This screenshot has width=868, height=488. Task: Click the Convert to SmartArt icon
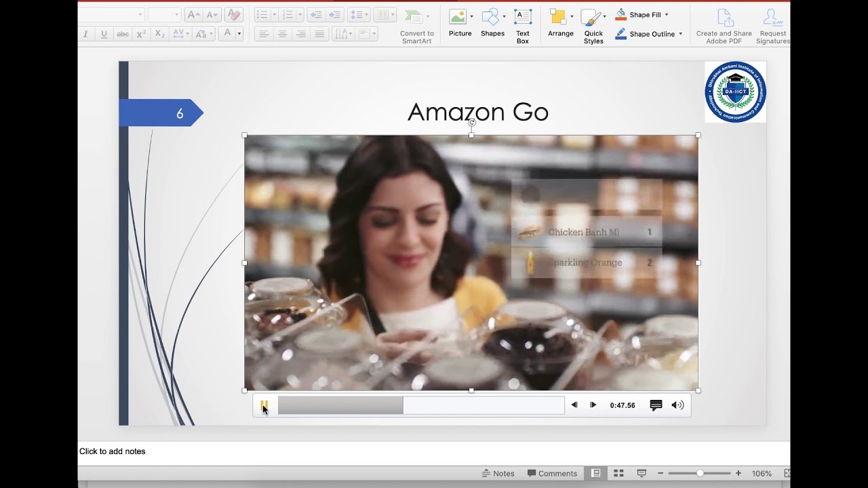click(x=416, y=26)
